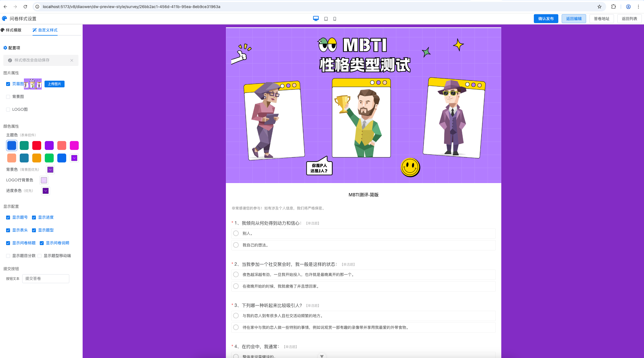Select the red theme color swatch
This screenshot has height=358, width=644.
(37, 145)
